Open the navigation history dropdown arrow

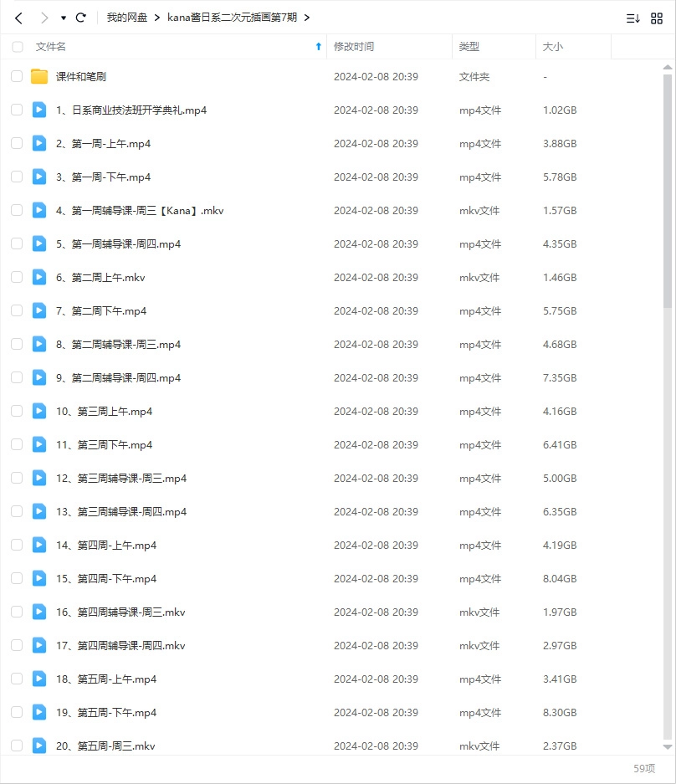pos(64,18)
